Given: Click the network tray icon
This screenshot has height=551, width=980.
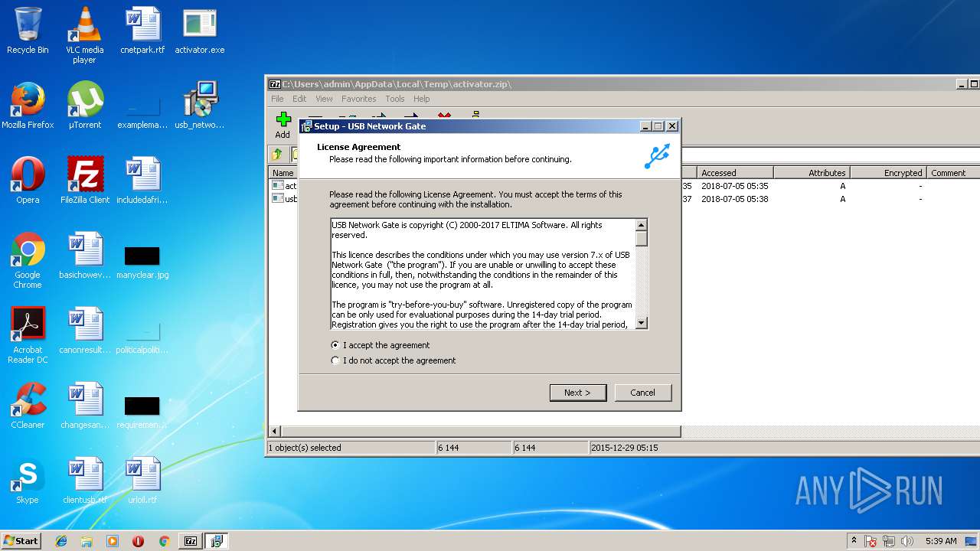Looking at the screenshot, I should coord(889,541).
